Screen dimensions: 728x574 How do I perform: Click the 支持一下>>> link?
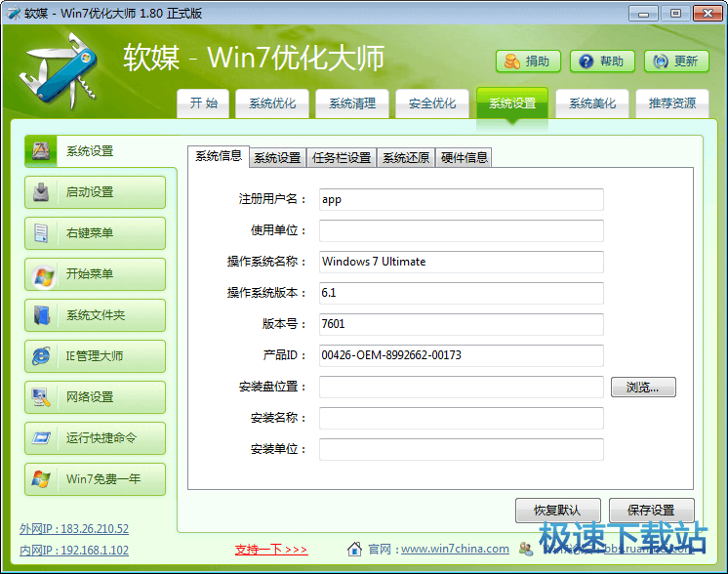[271, 550]
